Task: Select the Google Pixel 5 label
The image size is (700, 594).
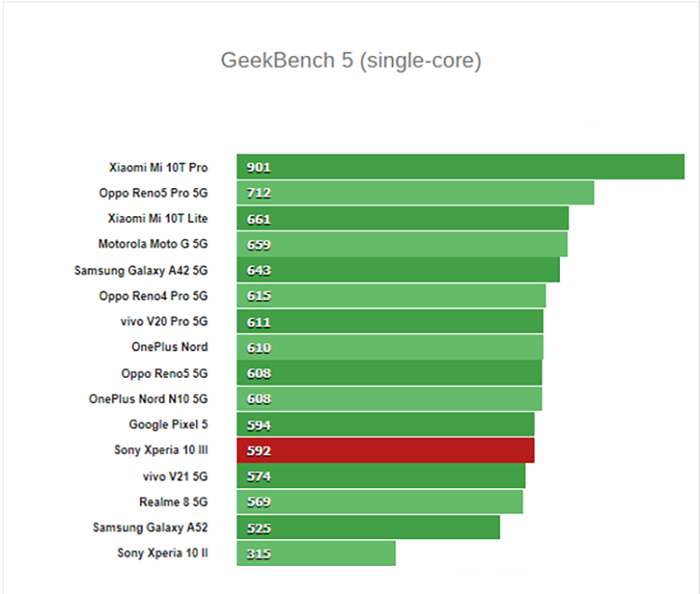Action: [168, 424]
